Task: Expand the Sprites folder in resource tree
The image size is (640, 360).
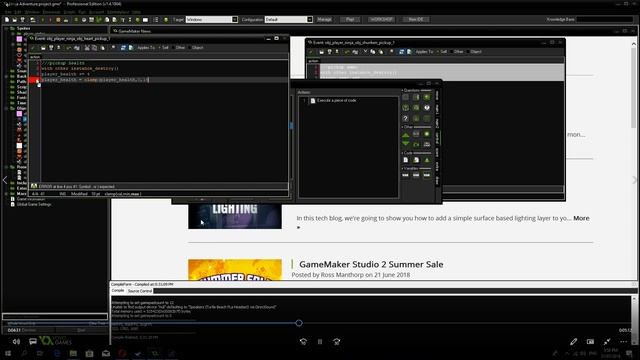Action: point(7,29)
